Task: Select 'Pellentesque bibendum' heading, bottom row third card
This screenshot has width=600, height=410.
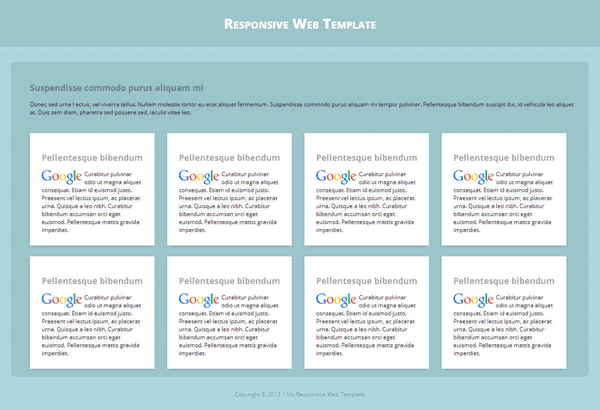Action: [367, 281]
